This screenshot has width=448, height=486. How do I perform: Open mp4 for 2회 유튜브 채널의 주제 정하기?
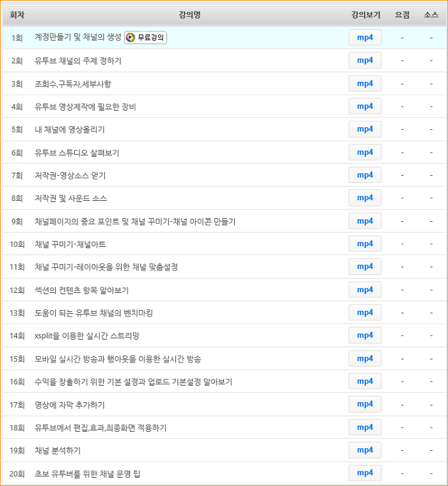pyautogui.click(x=365, y=61)
